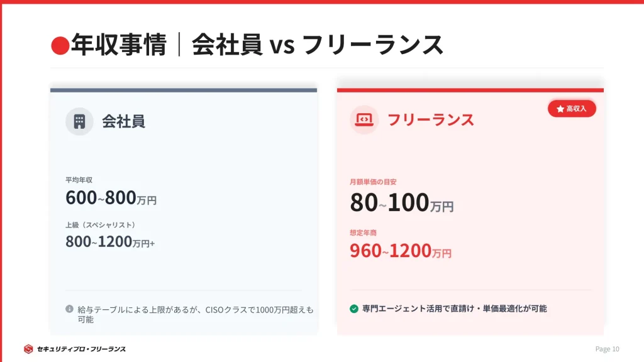Select the フリーランス card heading
This screenshot has height=362, width=644.
coord(430,119)
